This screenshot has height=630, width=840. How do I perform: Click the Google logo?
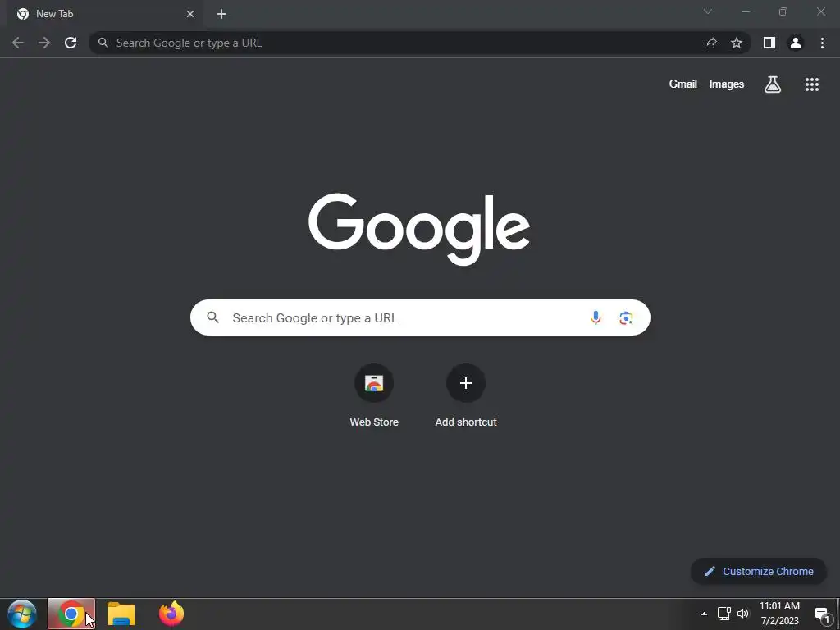[x=419, y=229]
